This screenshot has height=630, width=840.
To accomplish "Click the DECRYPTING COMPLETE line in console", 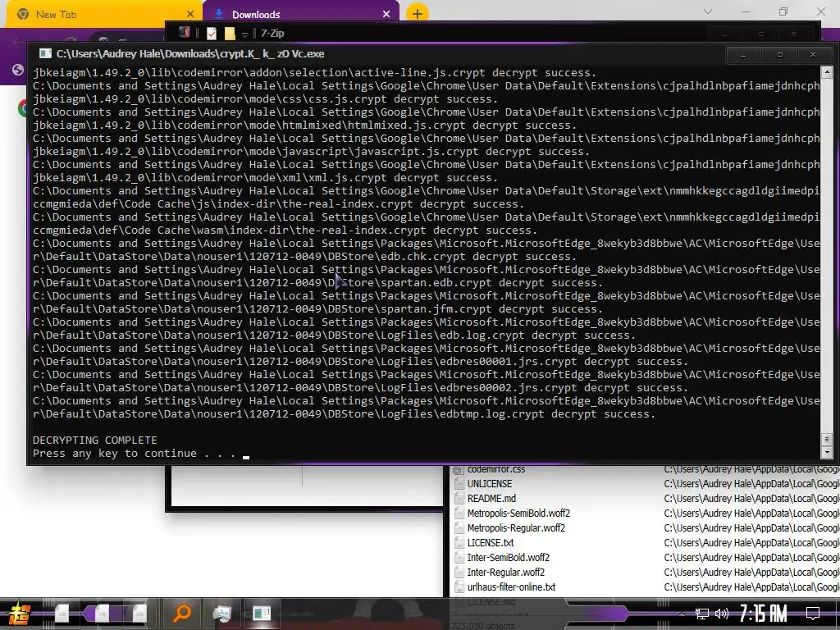I will pos(95,440).
